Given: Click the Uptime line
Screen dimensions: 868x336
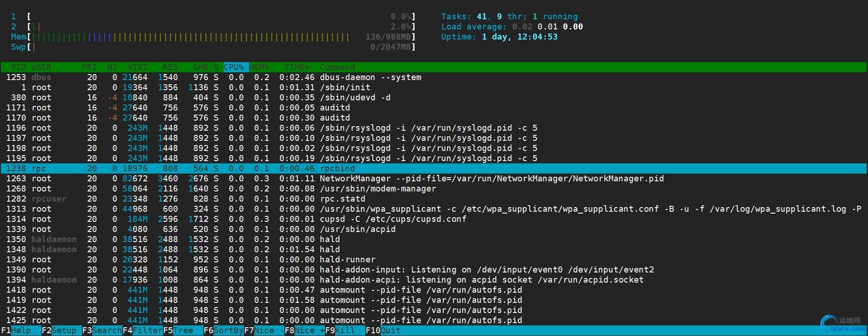Looking at the screenshot, I should (499, 37).
